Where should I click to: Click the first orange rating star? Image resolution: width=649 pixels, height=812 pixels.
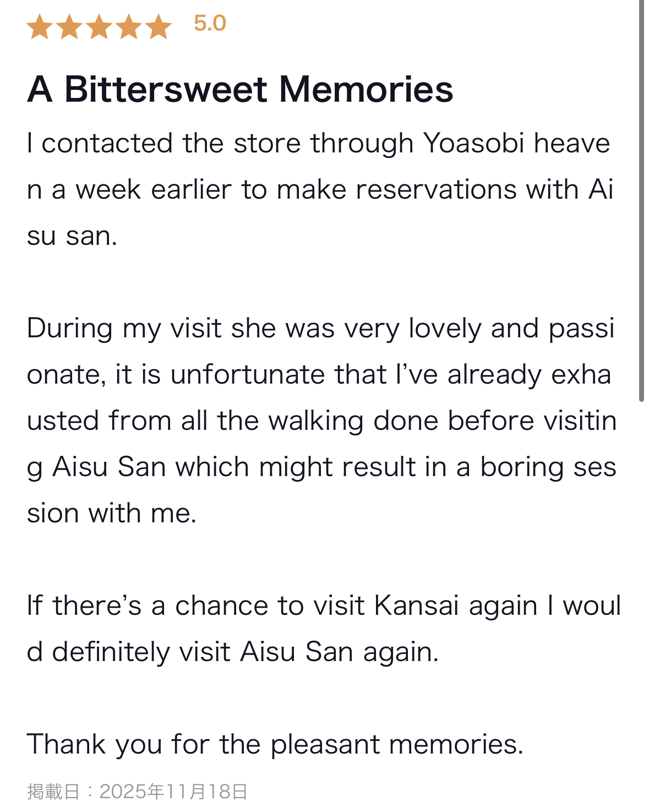tap(40, 26)
